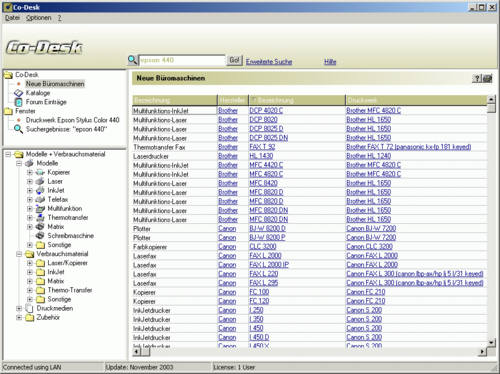Image resolution: width=500 pixels, height=374 pixels.
Task: Select the Multifunktions-InkJet cell in first row
Action: point(175,111)
